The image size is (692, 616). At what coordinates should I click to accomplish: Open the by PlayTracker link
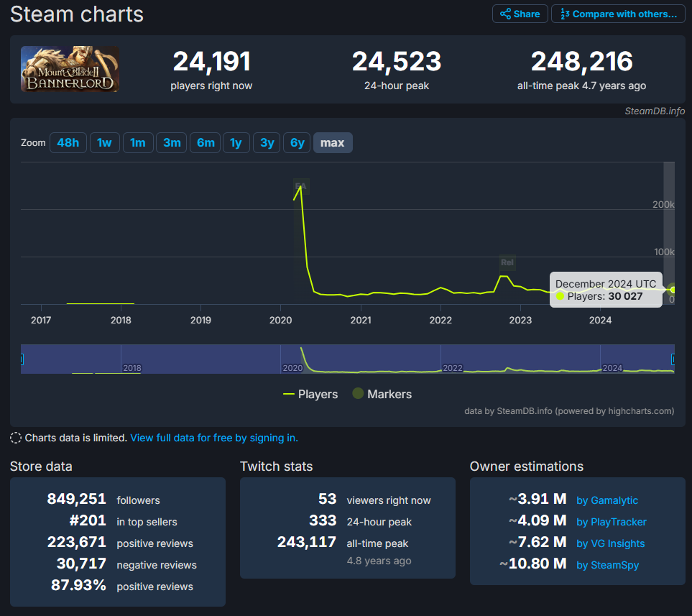[612, 522]
